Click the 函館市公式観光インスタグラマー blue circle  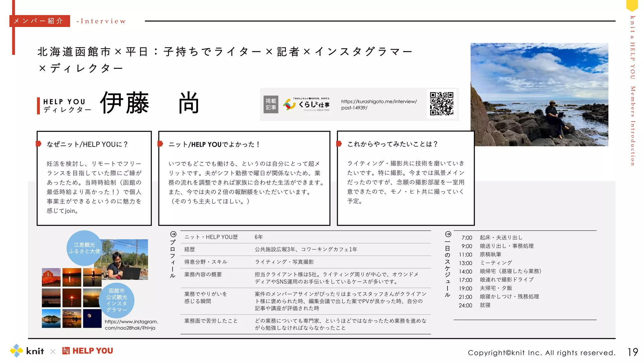click(x=117, y=300)
